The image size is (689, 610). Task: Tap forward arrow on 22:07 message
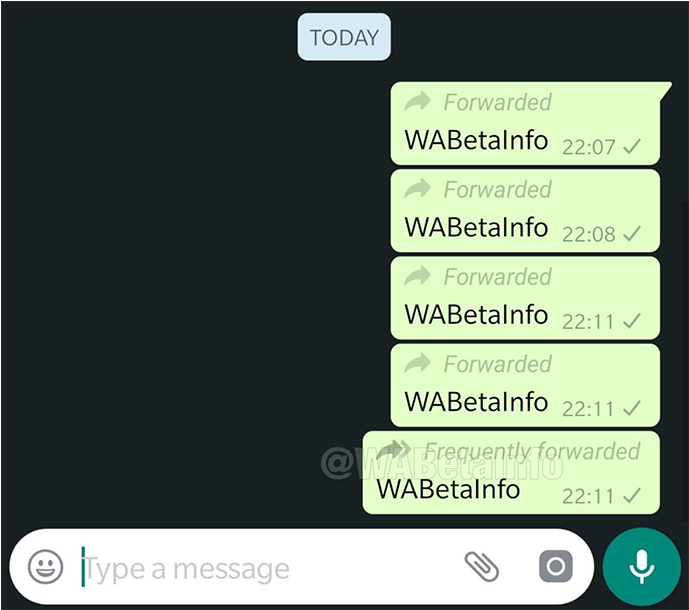pos(417,101)
